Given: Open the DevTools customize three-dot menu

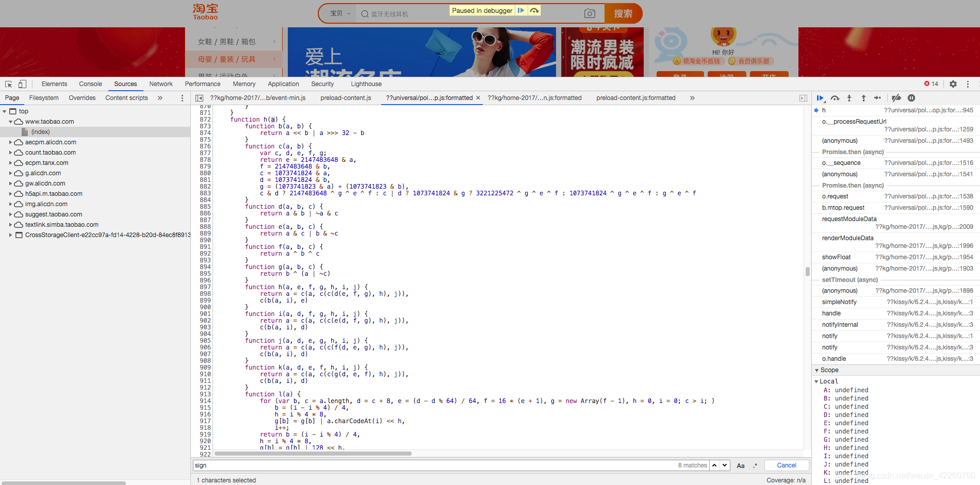Looking at the screenshot, I should click(x=968, y=84).
